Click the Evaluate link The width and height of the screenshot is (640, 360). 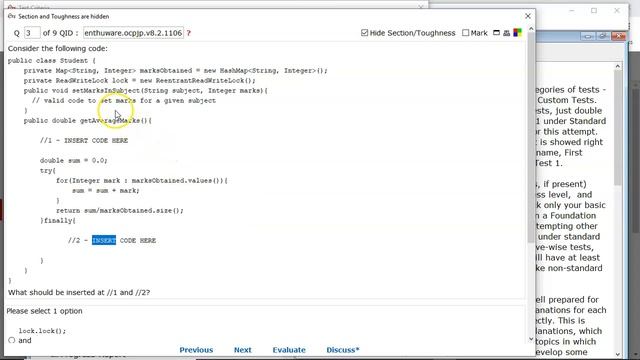(289, 350)
